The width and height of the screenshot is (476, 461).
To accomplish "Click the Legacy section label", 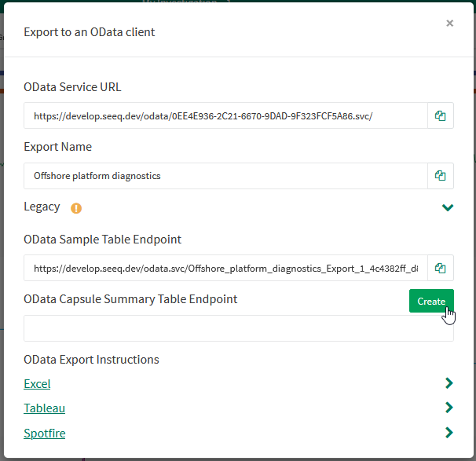I will click(42, 207).
